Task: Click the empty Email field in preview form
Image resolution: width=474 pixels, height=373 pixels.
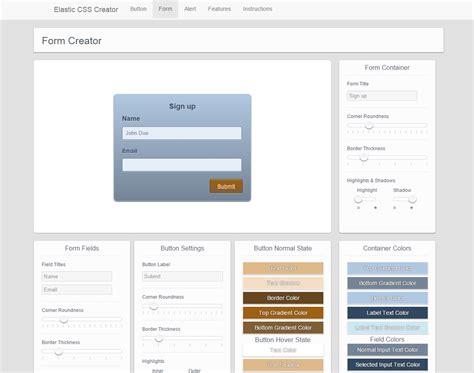Action: [x=182, y=165]
